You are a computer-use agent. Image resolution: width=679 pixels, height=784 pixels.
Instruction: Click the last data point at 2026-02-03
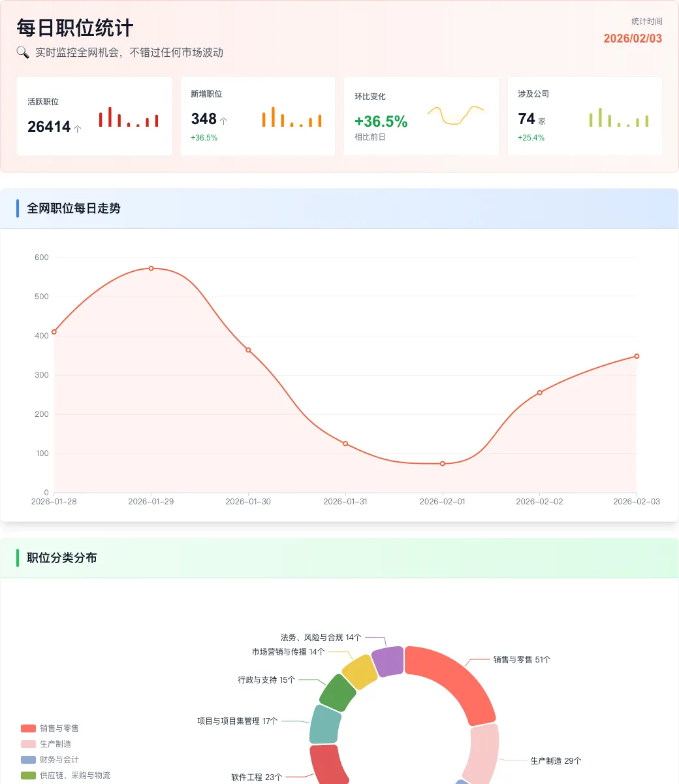[x=637, y=356]
